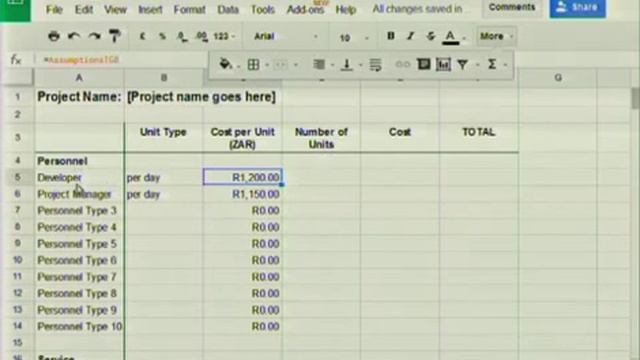Open the Data menu
The height and width of the screenshot is (360, 640).
[228, 9]
